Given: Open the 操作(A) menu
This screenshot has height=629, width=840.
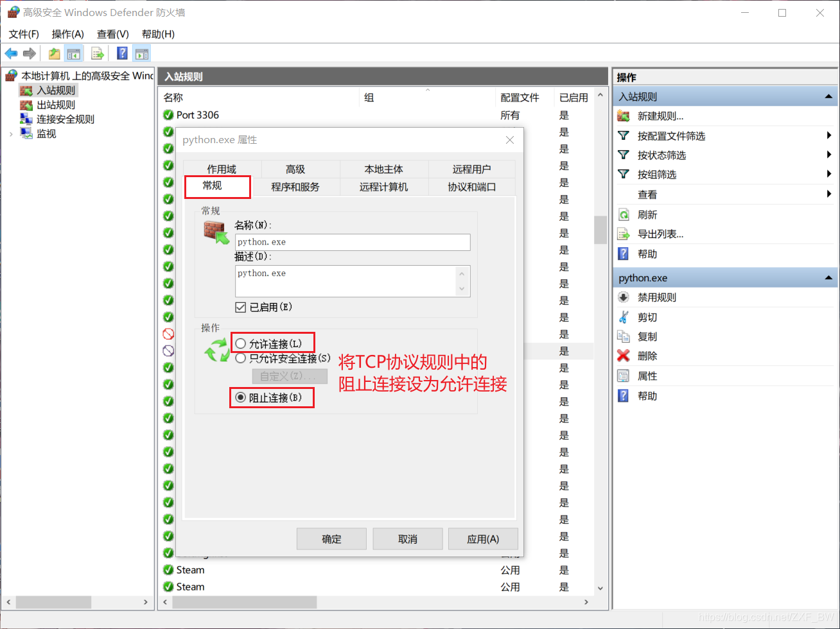Looking at the screenshot, I should point(68,34).
